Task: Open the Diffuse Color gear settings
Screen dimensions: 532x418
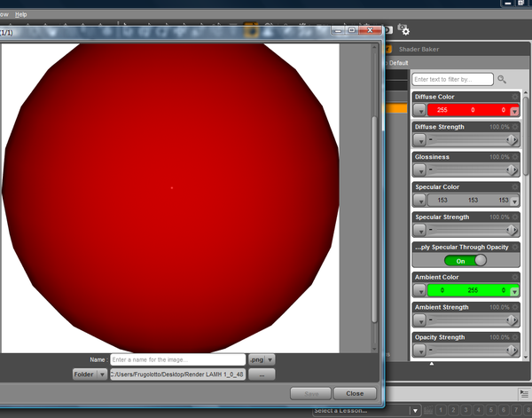Action: point(515,97)
